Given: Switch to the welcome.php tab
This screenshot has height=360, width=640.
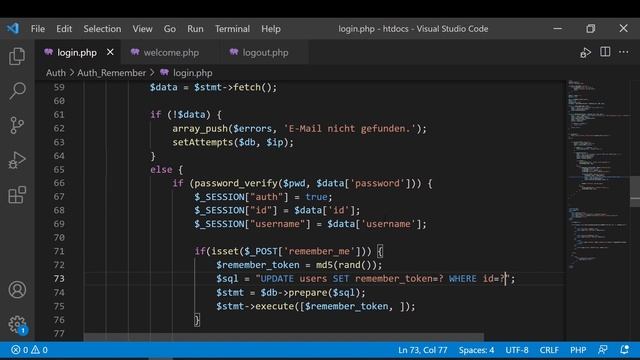Looking at the screenshot, I should pos(171,52).
